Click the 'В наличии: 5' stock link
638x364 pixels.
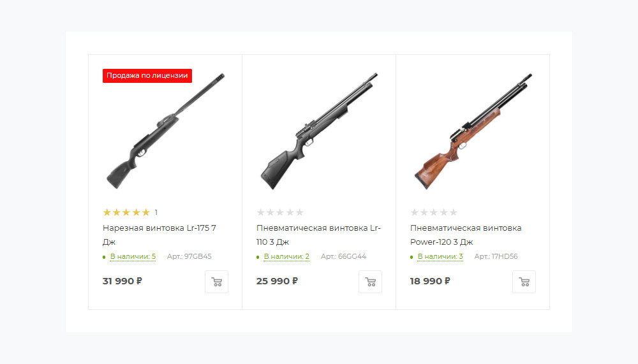(133, 256)
